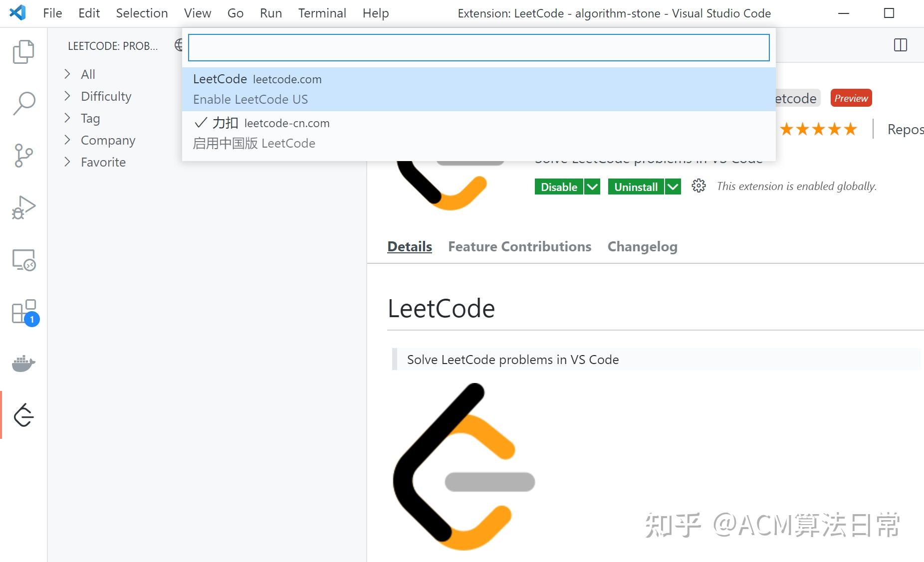Click the globe endpoint switcher in LeetCode sidebar
Screen dimensions: 924x562
(178, 45)
